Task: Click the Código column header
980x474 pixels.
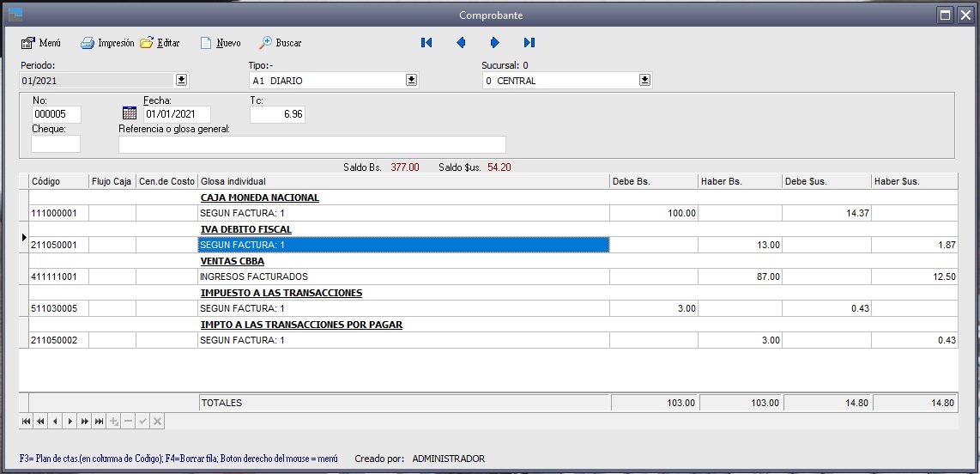Action: coord(58,181)
